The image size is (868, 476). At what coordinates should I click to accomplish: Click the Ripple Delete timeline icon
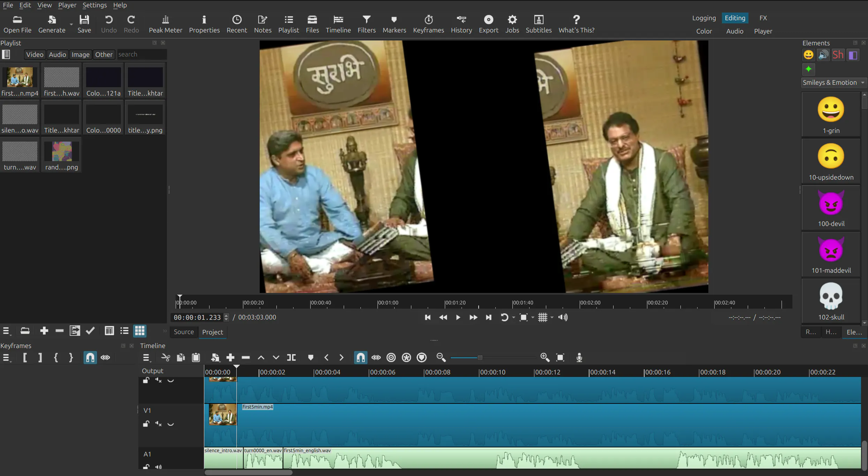click(246, 357)
